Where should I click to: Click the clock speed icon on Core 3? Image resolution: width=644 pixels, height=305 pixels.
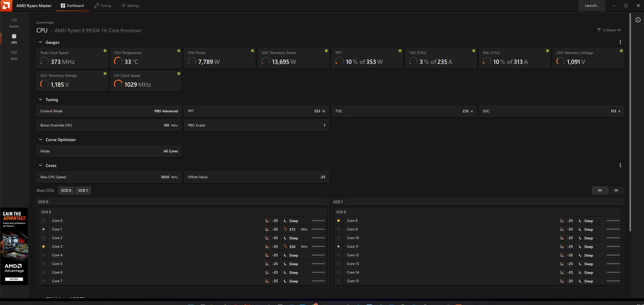pyautogui.click(x=285, y=247)
